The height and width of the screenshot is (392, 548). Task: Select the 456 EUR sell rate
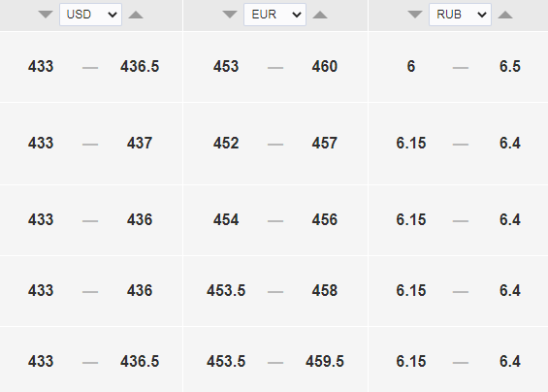(x=325, y=219)
